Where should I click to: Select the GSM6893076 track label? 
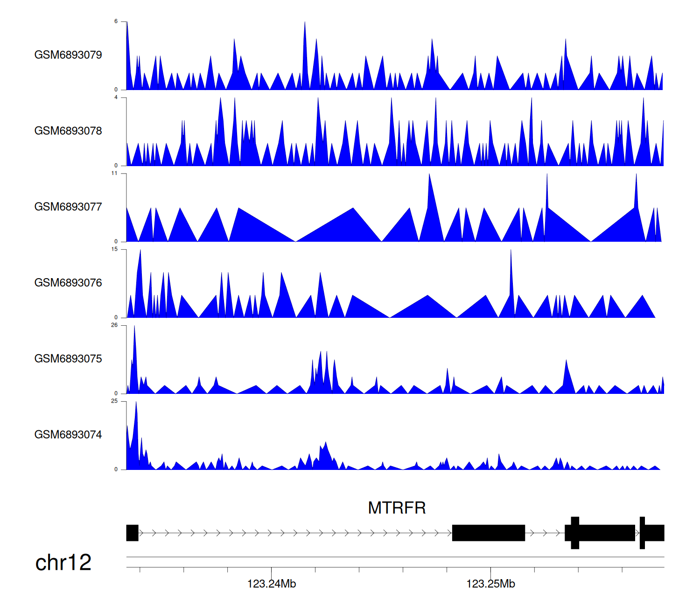pyautogui.click(x=68, y=283)
